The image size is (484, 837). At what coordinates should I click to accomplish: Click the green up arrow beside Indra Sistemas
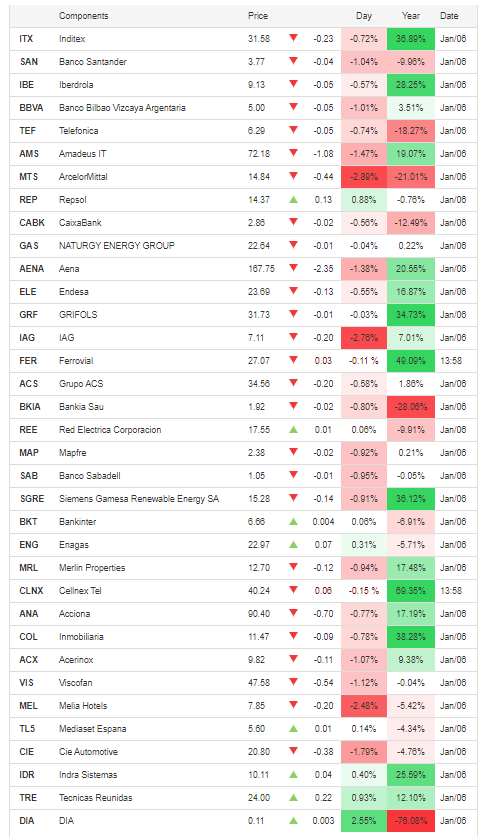tap(293, 774)
